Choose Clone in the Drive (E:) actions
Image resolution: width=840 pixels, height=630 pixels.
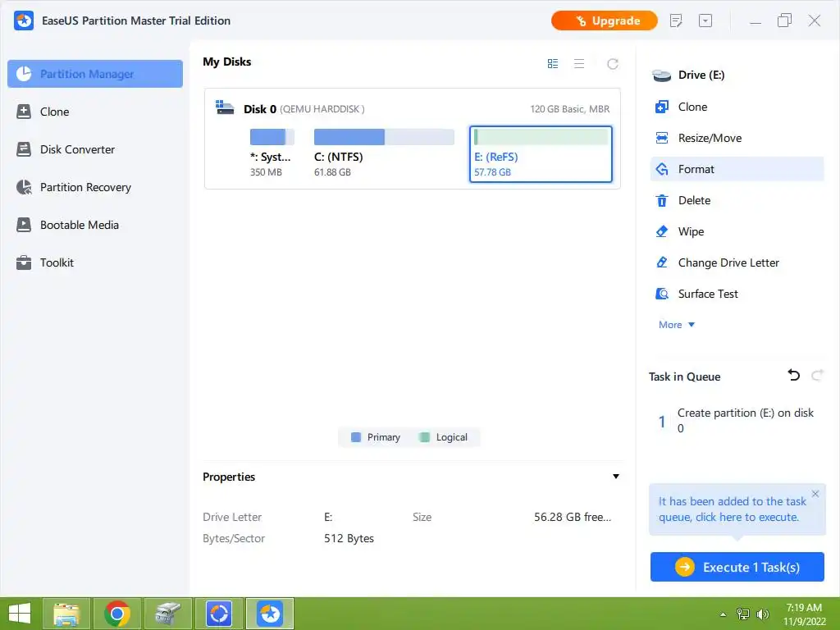[737, 107]
